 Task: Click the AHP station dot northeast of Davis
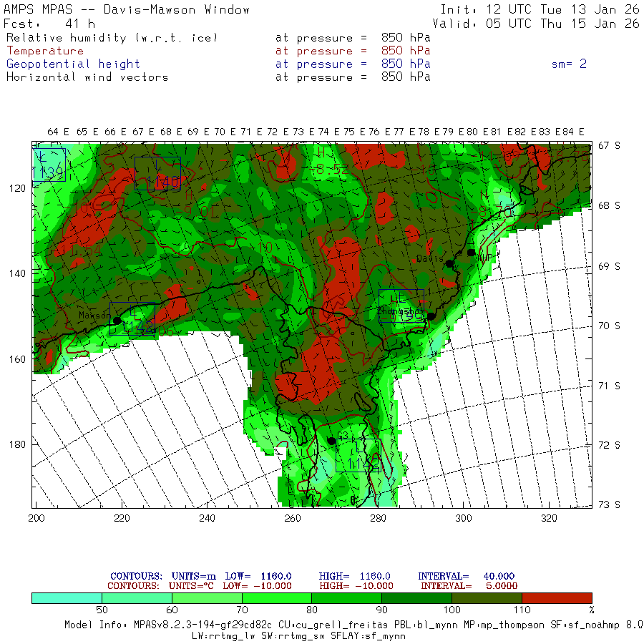[471, 253]
